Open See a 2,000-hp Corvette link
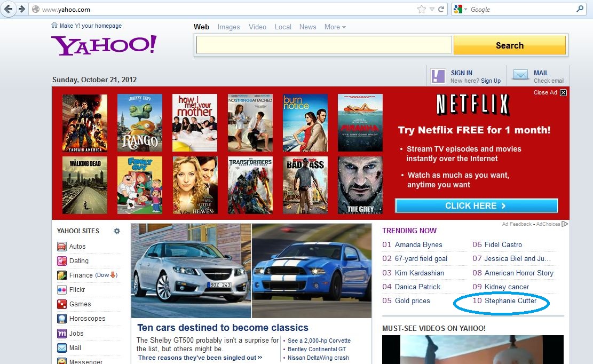This screenshot has height=364, width=593. (x=319, y=341)
